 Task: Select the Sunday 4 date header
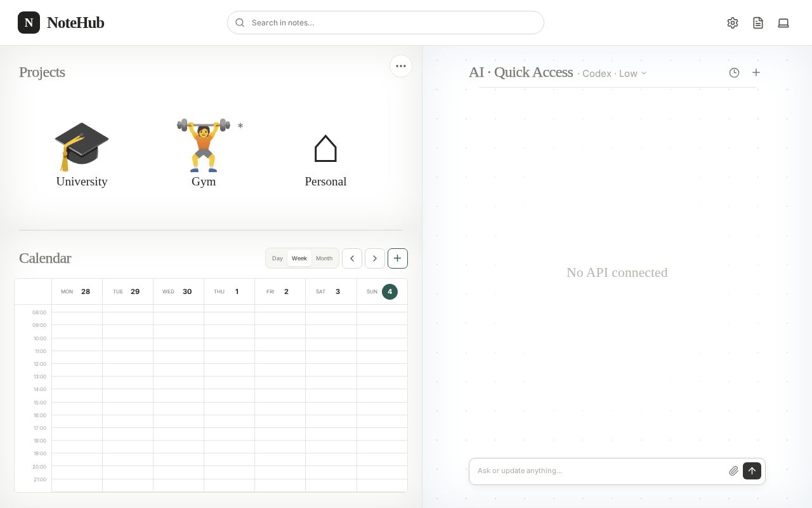point(382,291)
